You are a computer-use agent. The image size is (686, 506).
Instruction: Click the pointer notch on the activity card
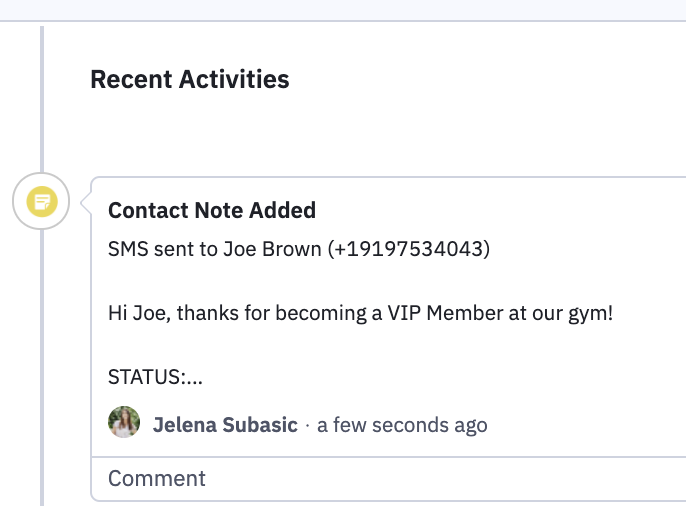[86, 203]
